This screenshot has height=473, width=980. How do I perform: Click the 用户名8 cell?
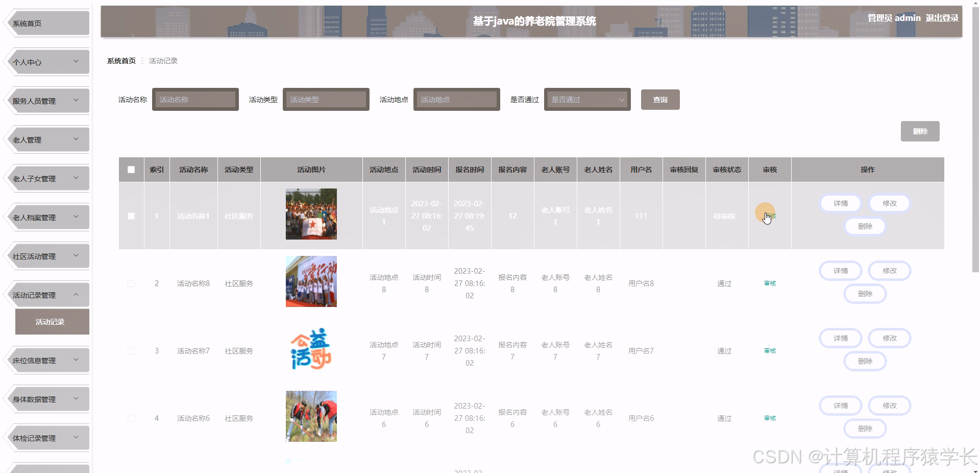[641, 283]
